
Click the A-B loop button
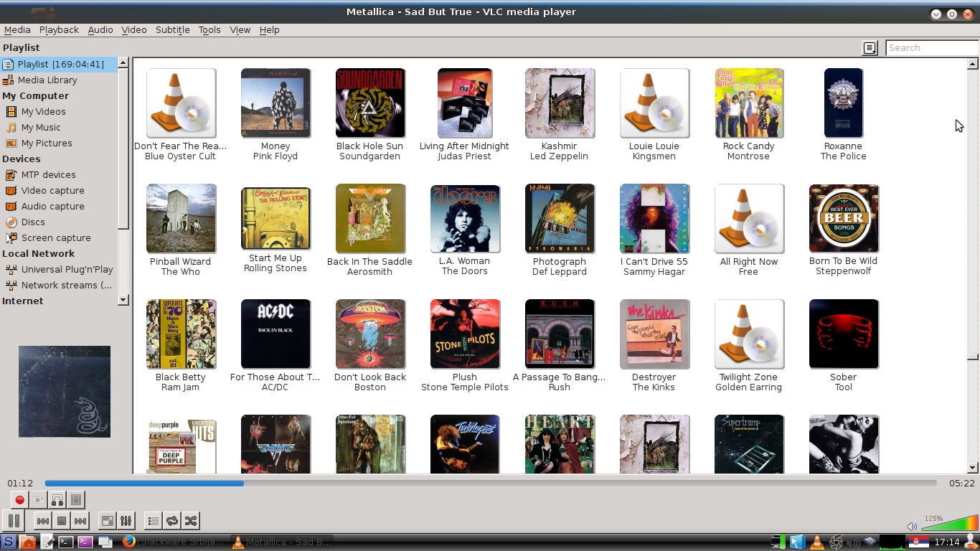pyautogui.click(x=57, y=500)
